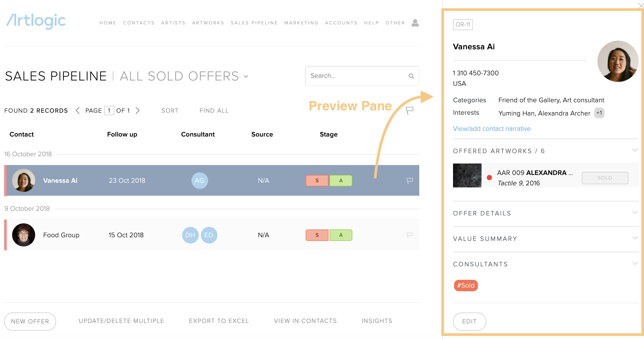The height and width of the screenshot is (339, 644).
Task: Expand the Value Summary section
Action: 635,238
